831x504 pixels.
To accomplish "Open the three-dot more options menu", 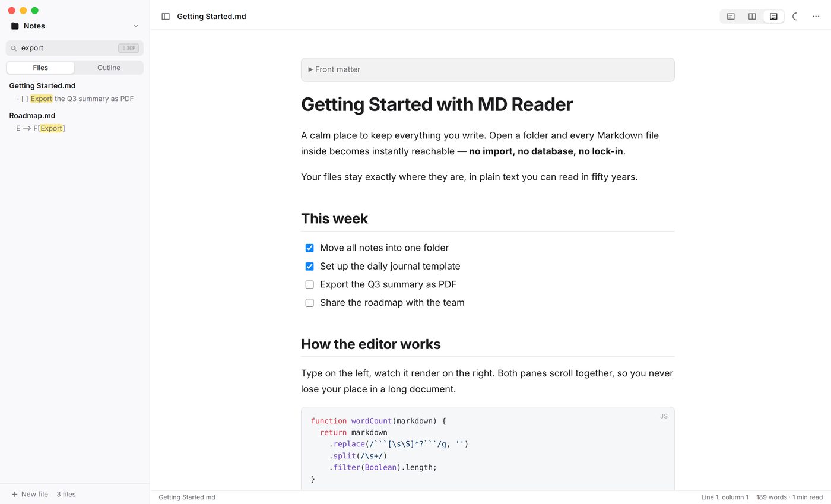I will tap(816, 17).
